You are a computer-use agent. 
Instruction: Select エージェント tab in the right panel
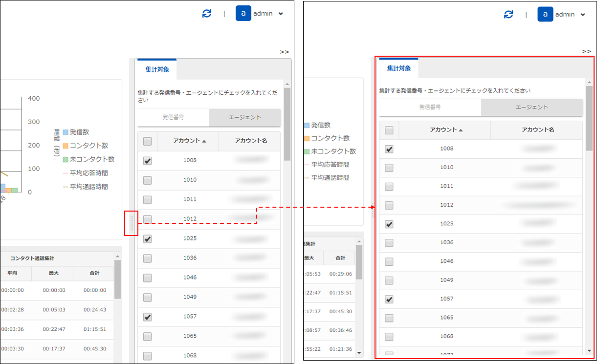click(x=531, y=107)
